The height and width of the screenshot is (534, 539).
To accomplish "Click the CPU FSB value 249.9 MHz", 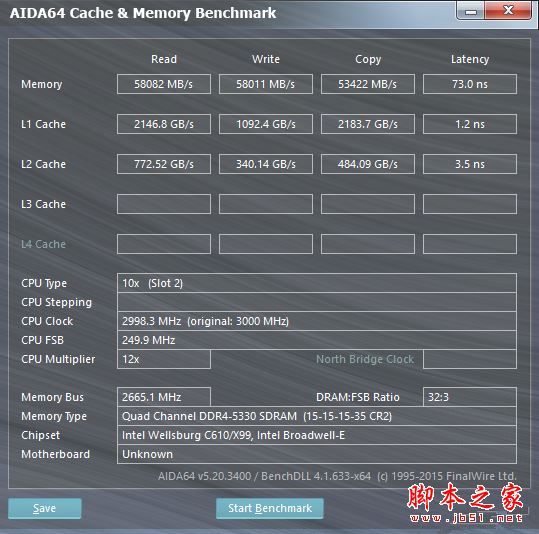I will 317,340.
